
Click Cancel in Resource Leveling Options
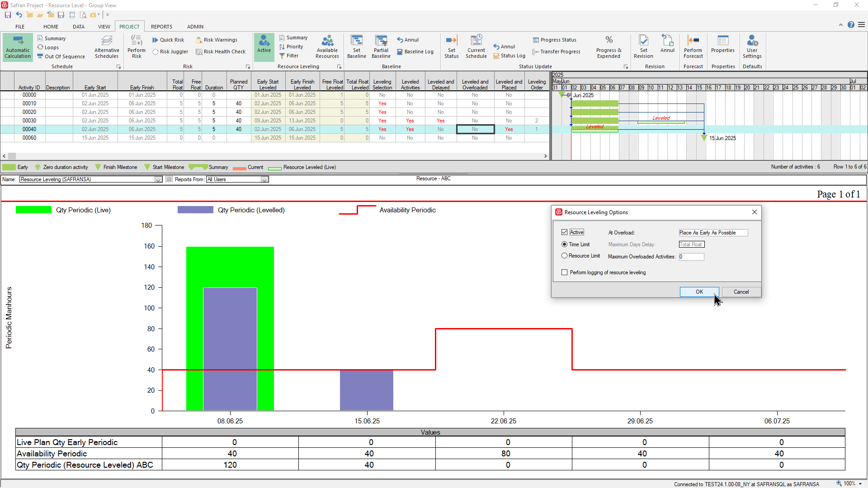741,292
